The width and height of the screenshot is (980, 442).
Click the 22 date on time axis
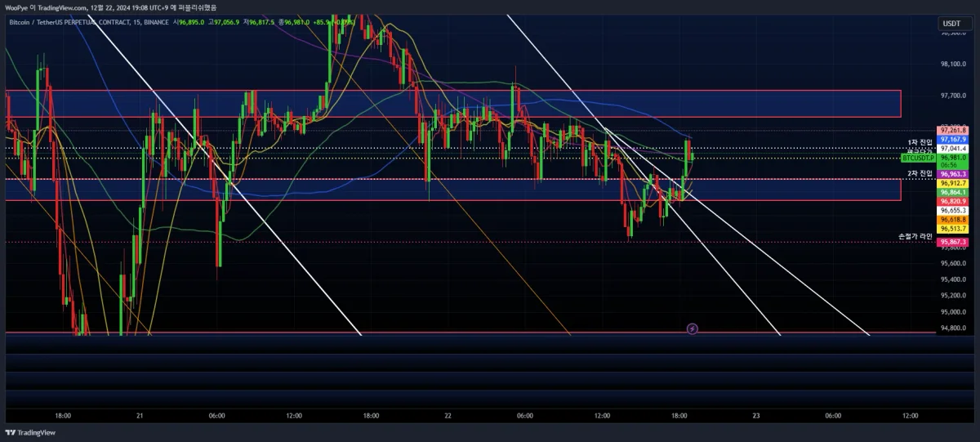coord(448,416)
